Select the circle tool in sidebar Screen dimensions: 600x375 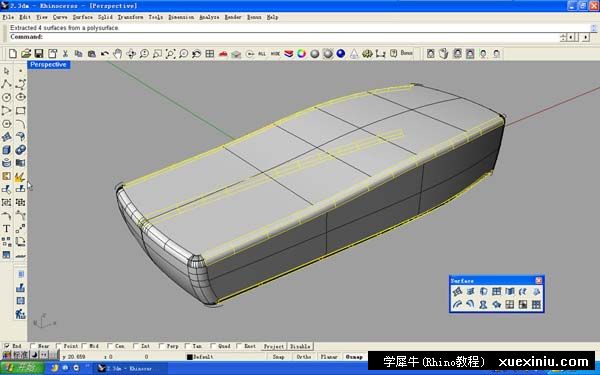coord(7,97)
